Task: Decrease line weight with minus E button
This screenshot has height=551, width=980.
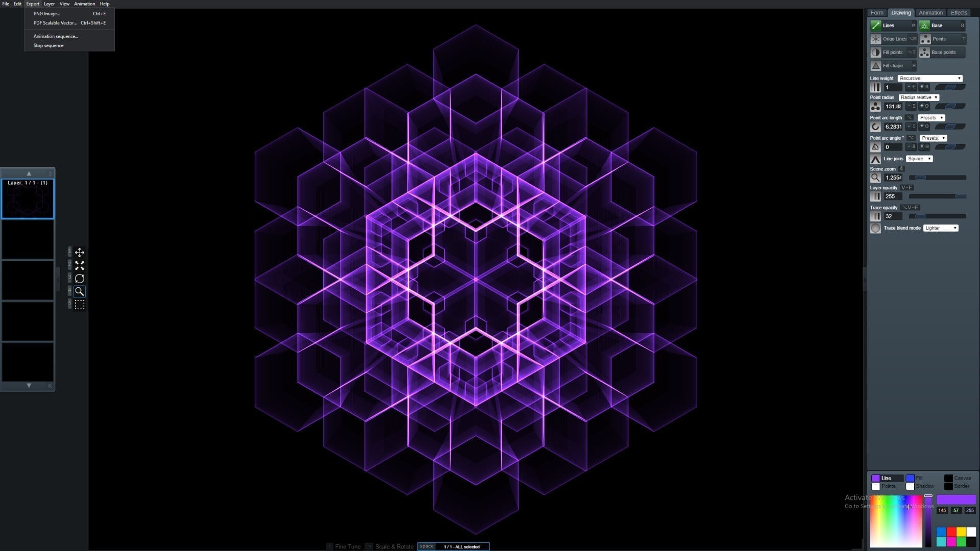Action: tap(911, 87)
